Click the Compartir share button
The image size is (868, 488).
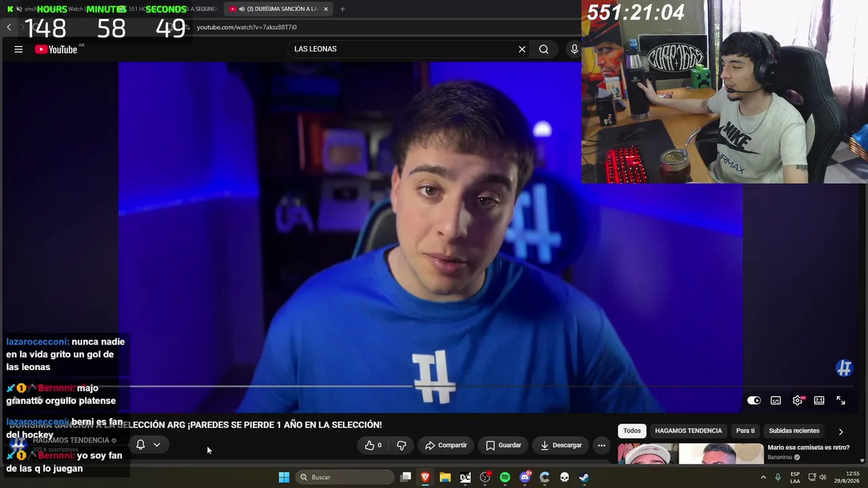pos(446,445)
